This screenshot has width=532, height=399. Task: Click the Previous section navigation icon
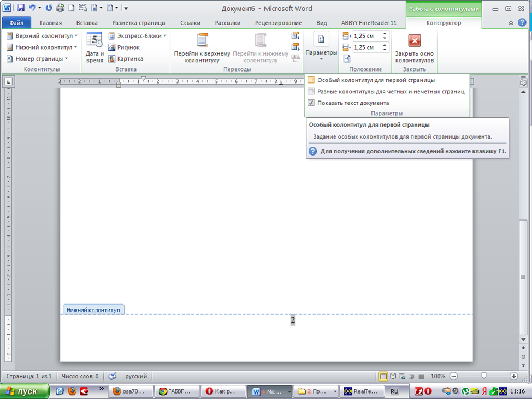coord(295,35)
